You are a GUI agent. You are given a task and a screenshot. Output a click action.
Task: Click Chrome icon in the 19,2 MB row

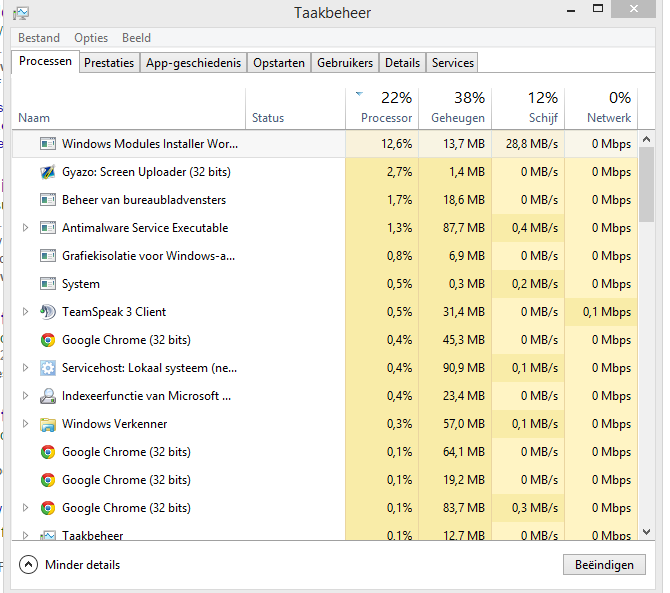[48, 480]
